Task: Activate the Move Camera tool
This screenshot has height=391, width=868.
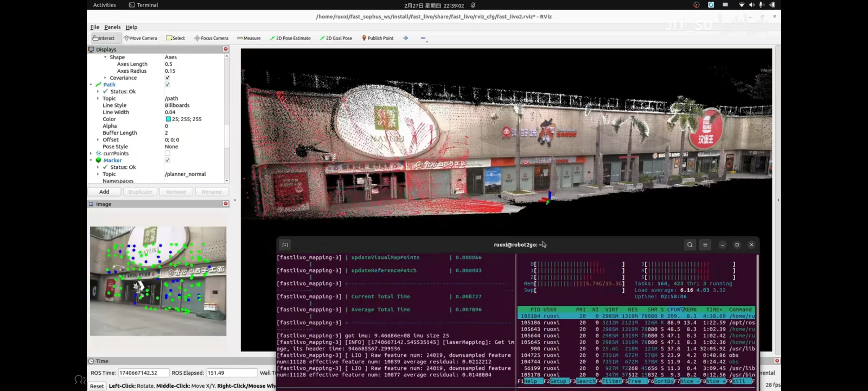Action: [140, 38]
